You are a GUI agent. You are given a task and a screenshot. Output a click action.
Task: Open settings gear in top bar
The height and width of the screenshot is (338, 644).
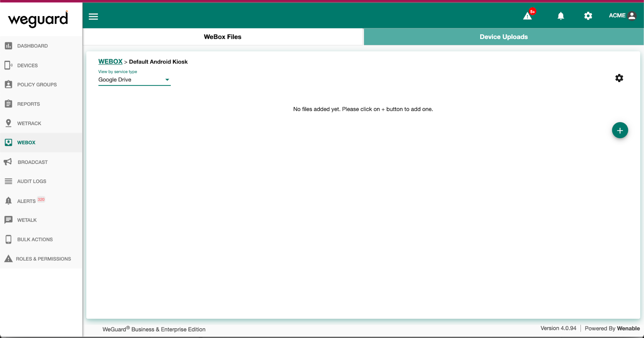588,16
